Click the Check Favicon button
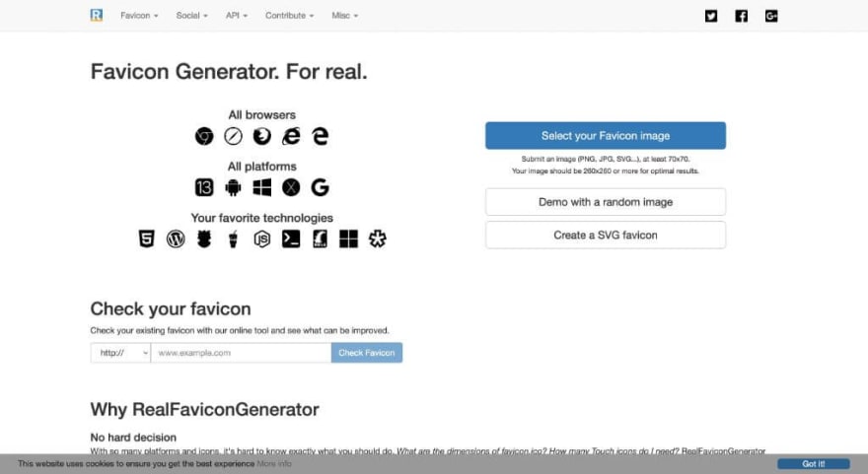 click(x=367, y=353)
